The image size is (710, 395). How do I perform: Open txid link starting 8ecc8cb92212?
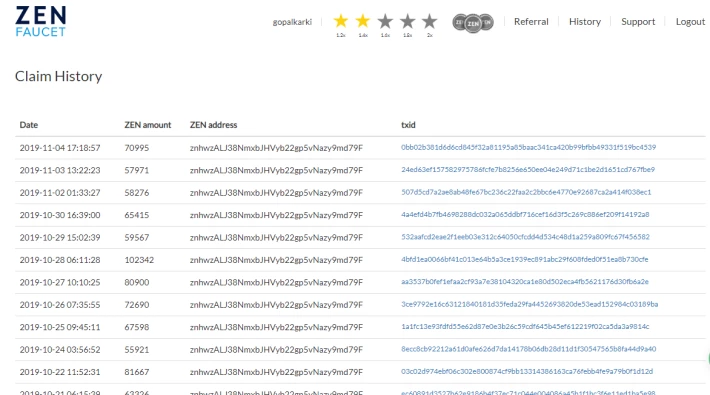(528, 349)
